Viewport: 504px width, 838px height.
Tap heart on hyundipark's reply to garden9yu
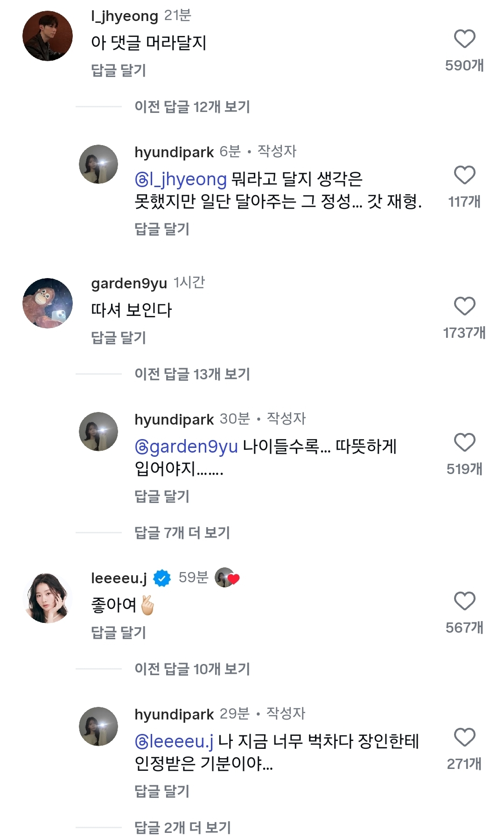pos(464,443)
